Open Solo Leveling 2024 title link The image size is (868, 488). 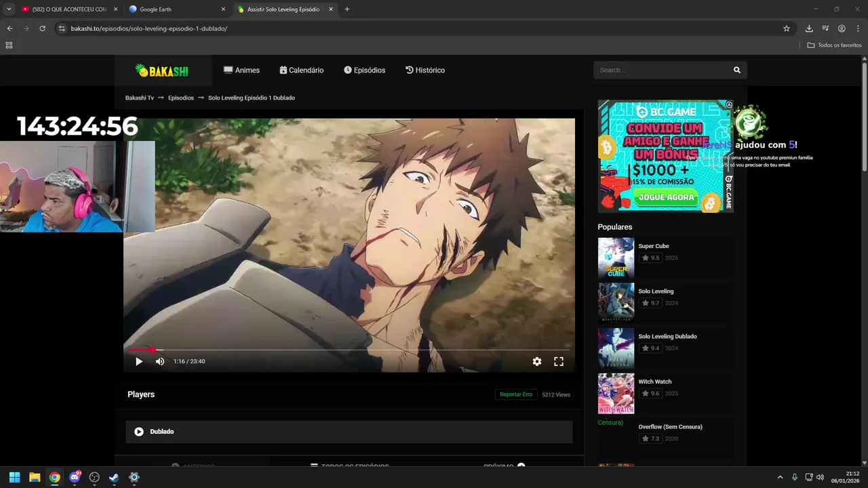(x=656, y=291)
